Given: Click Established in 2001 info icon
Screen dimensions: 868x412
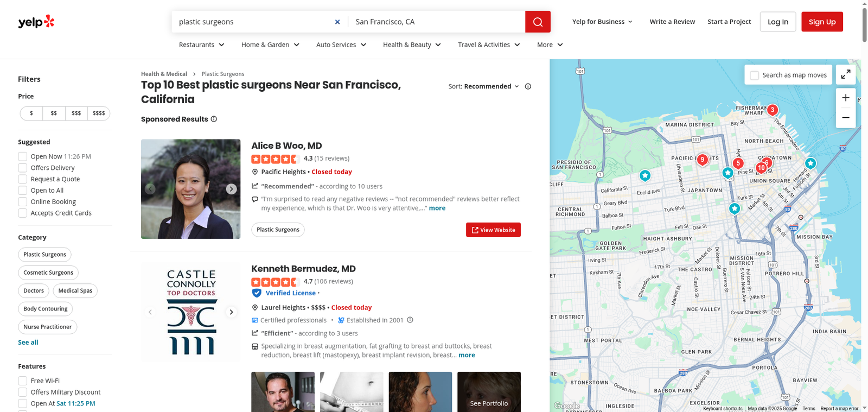Looking at the screenshot, I should (410, 320).
